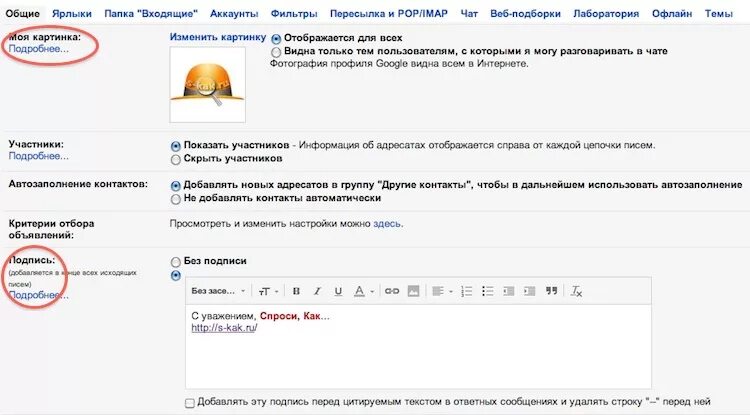This screenshot has height=415, width=750.
Task: Toggle bold formatting in signature editor
Action: click(296, 291)
